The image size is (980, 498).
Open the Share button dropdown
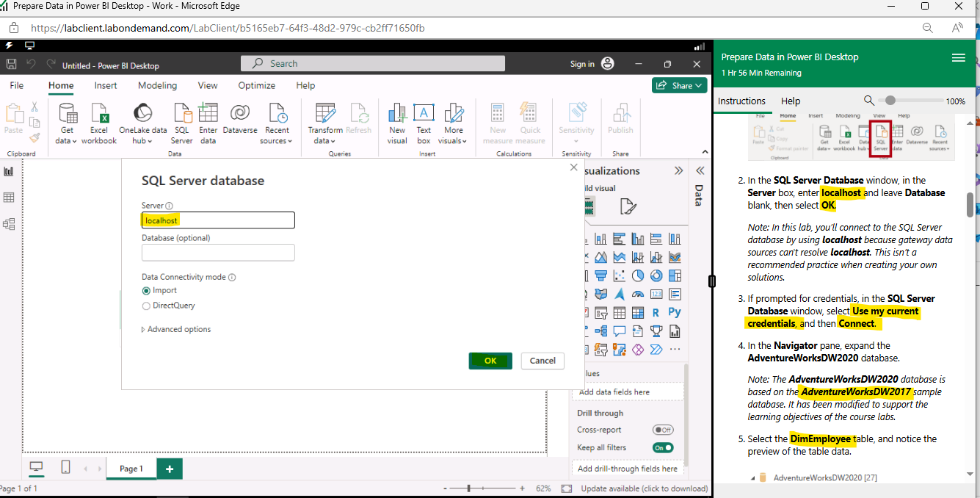680,85
